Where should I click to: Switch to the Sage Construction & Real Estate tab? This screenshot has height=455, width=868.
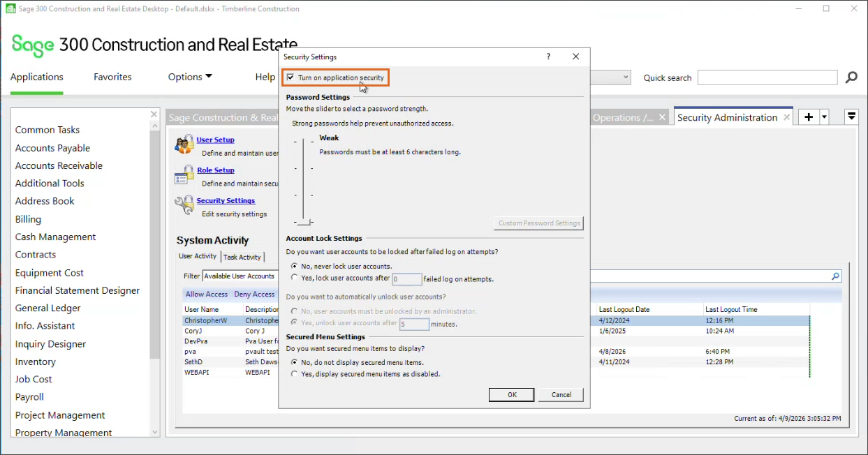223,117
